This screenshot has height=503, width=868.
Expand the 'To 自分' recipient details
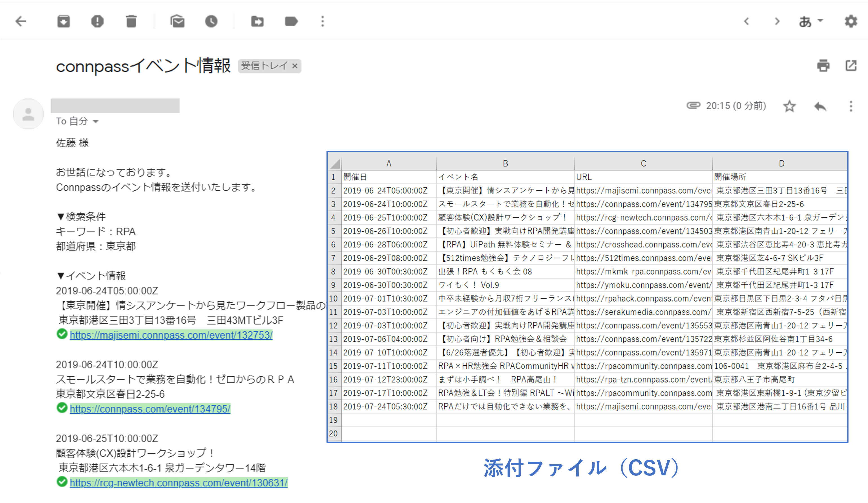[96, 122]
